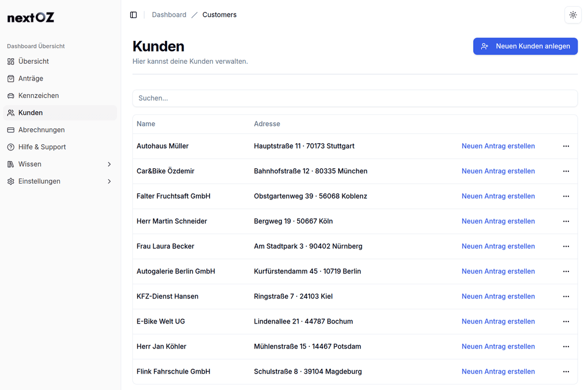
Task: Expand the Wissen section chevron
Action: click(x=109, y=164)
